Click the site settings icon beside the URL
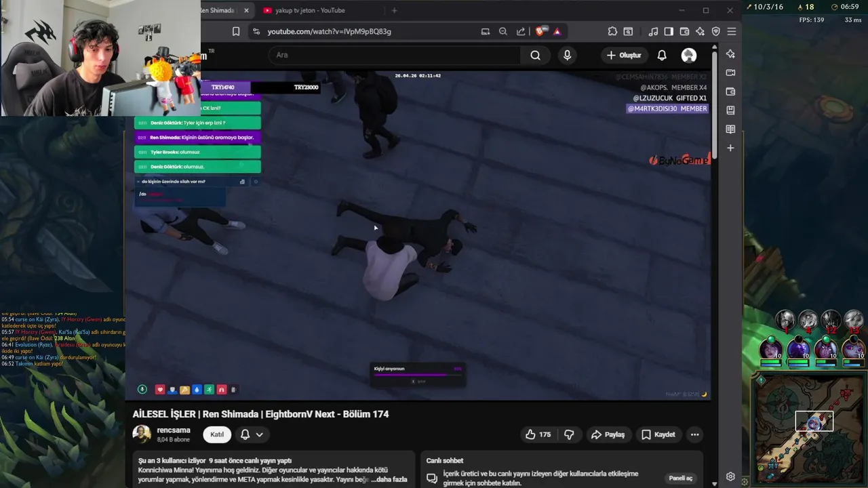 tap(256, 31)
